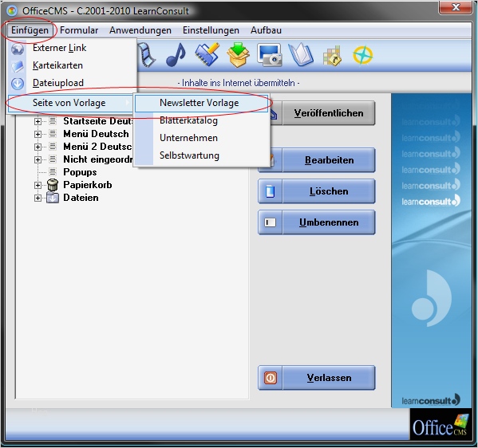Open the Einfügen menu
The image size is (478, 448).
pos(30,30)
